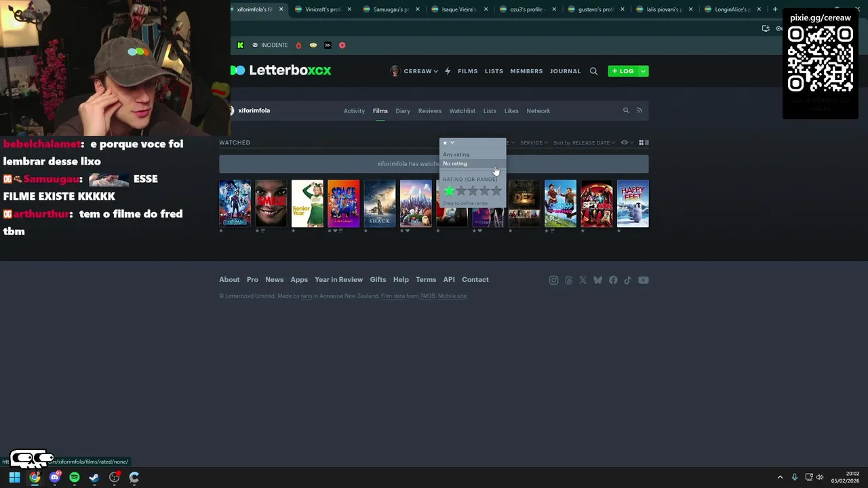Open the TMDB data link
Viewport: 868px width, 488px height.
tap(427, 296)
